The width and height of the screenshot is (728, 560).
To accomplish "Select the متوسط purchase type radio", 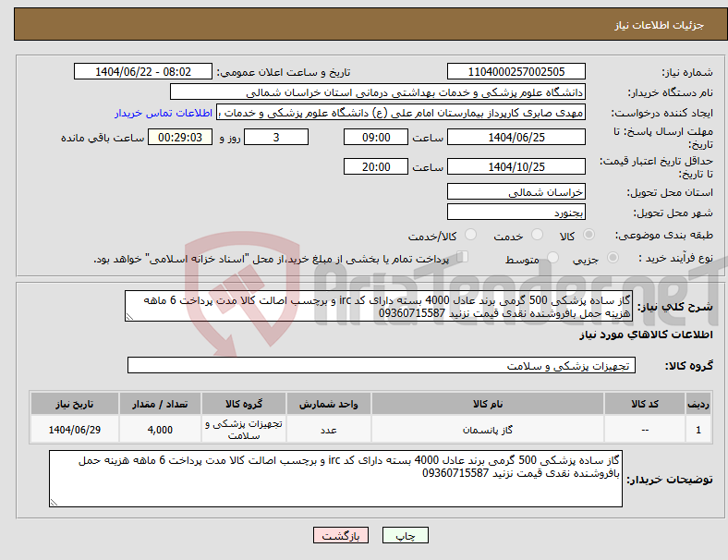I will 552,258.
